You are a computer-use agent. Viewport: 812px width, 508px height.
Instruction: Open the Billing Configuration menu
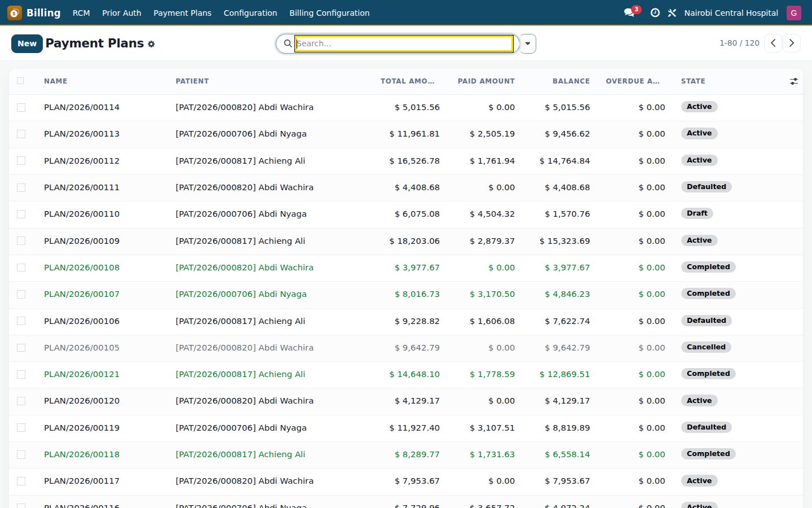pos(329,12)
